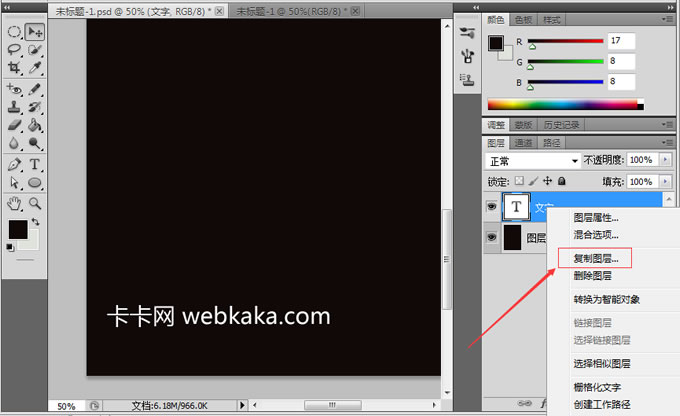This screenshot has height=416, width=680.
Task: Select the History Brush tool
Action: [35, 107]
